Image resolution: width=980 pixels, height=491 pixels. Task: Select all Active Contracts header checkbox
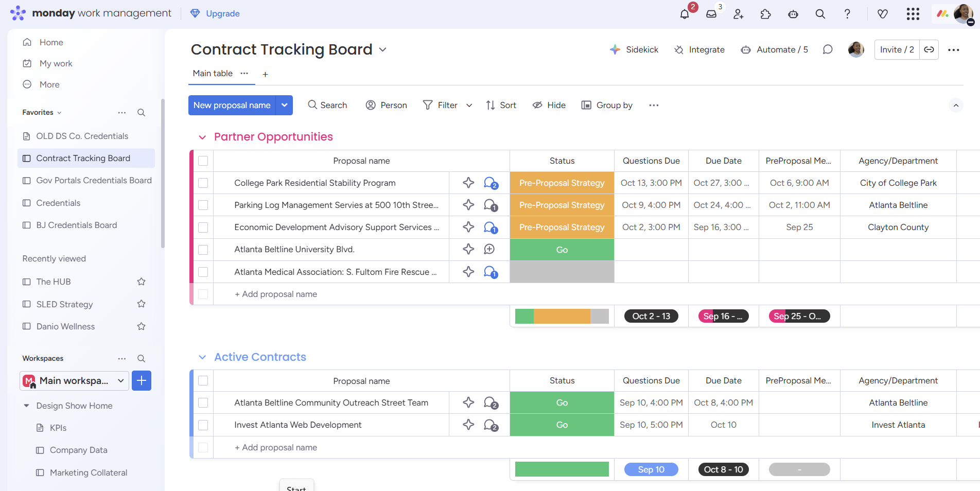click(x=203, y=381)
